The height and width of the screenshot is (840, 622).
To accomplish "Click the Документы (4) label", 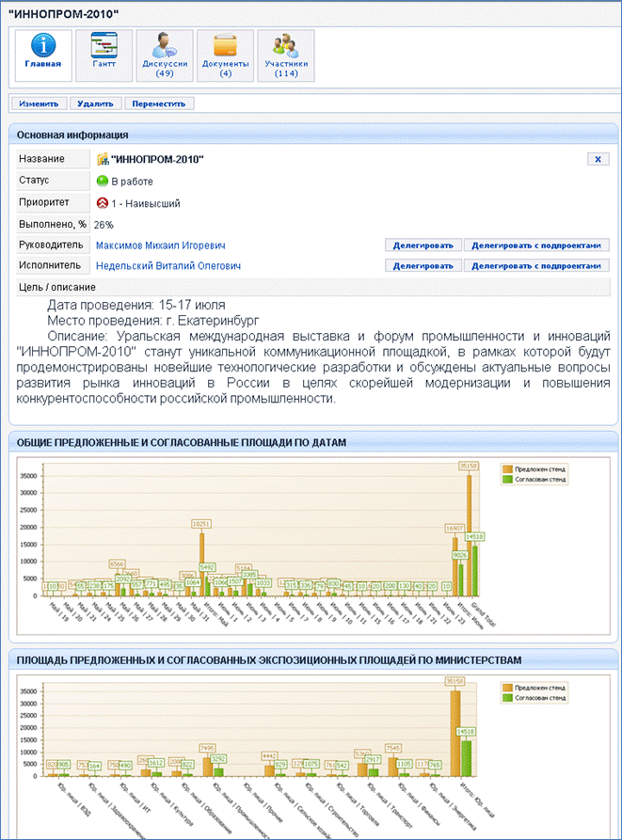I will 225,68.
